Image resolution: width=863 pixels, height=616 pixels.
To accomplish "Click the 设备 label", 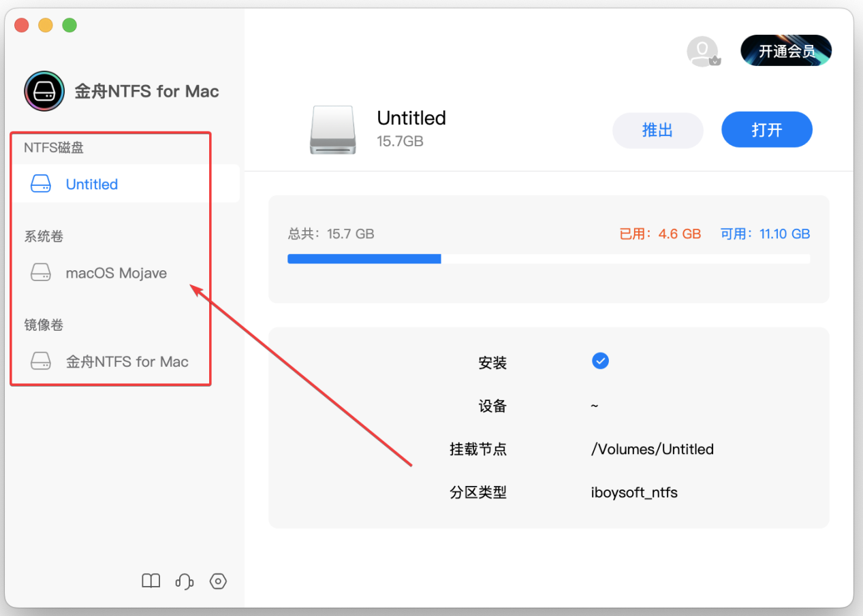I will (x=492, y=406).
